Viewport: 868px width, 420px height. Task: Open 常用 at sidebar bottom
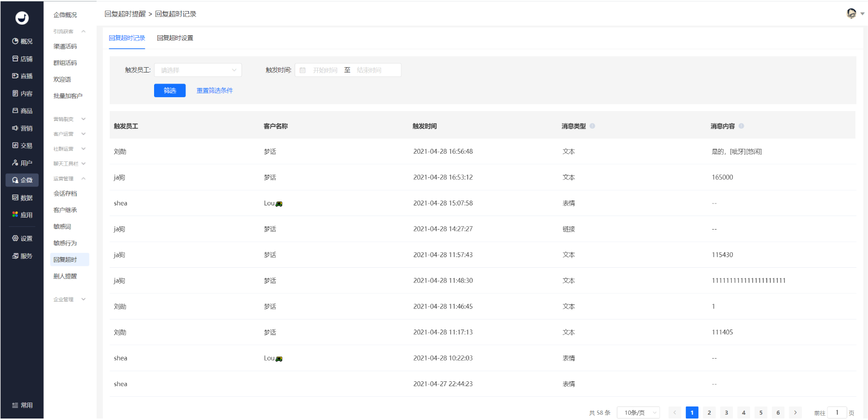(x=22, y=406)
